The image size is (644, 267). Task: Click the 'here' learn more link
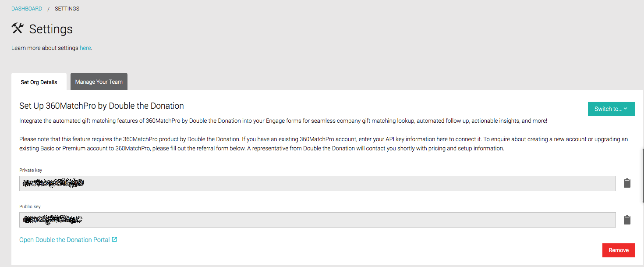point(85,48)
